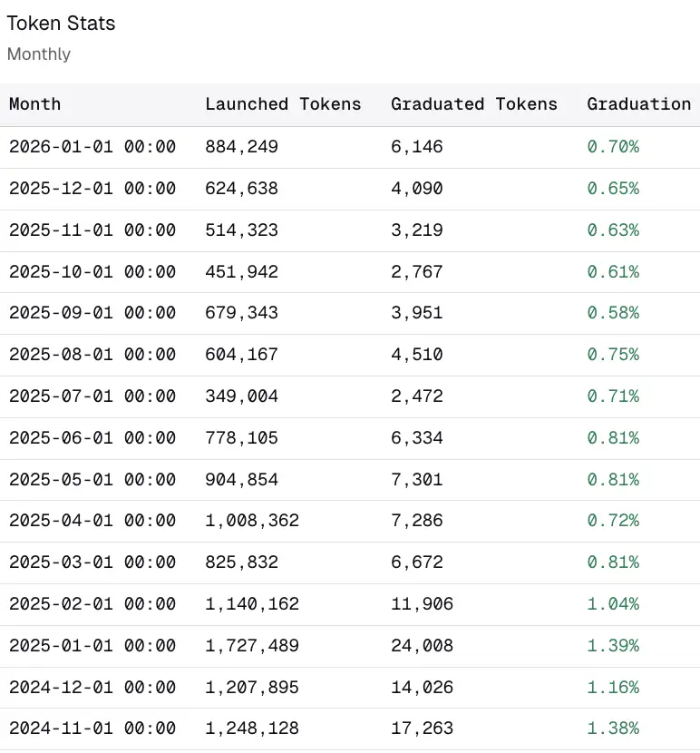The image size is (700, 753).
Task: Click the 2024-12-01 00:00 month cell
Action: [92, 687]
